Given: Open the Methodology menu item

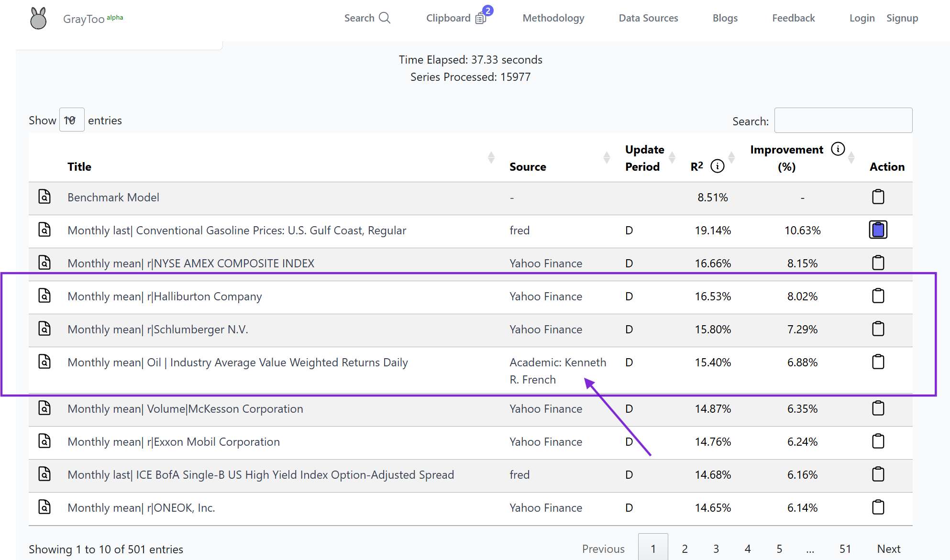Looking at the screenshot, I should pyautogui.click(x=553, y=18).
